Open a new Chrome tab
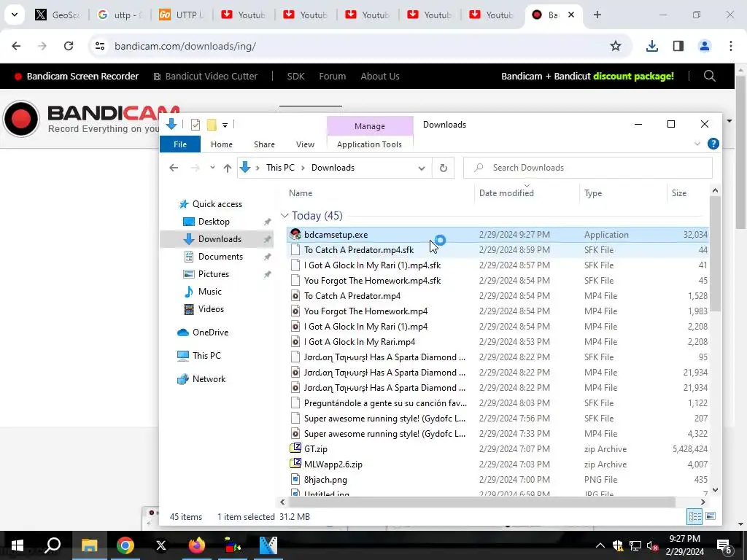Image resolution: width=747 pixels, height=560 pixels. (597, 15)
